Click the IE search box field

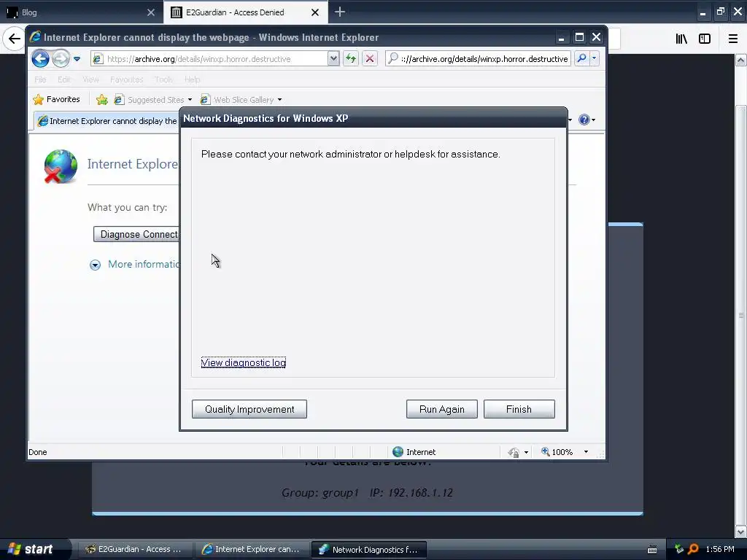pos(478,58)
